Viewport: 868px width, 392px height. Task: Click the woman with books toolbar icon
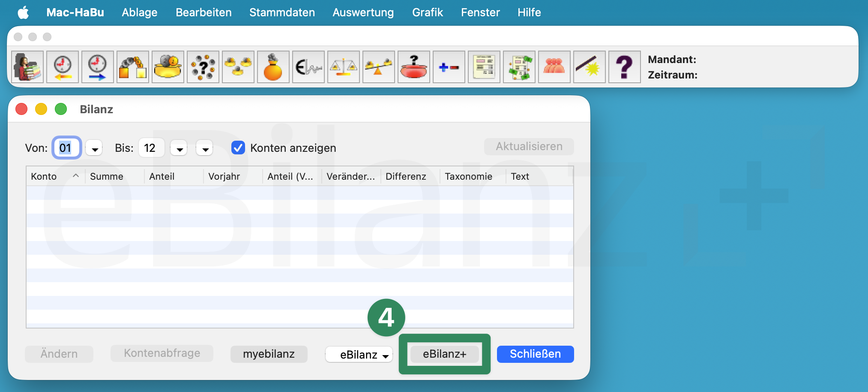click(x=27, y=67)
